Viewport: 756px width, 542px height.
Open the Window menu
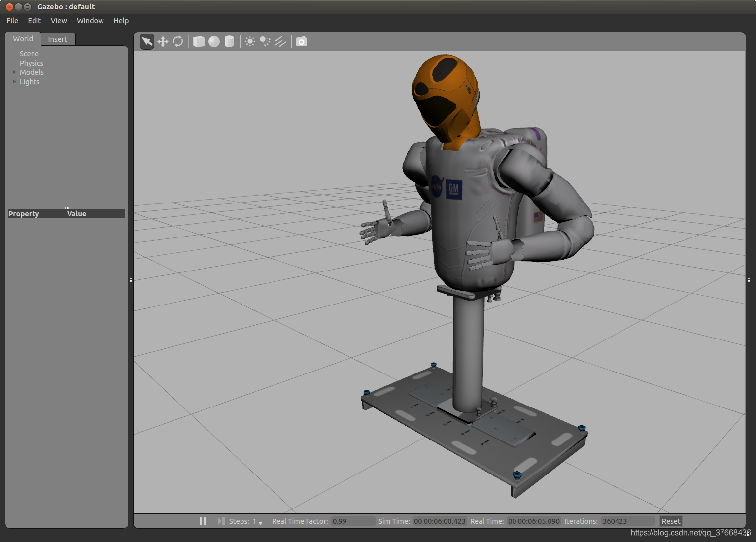pyautogui.click(x=90, y=21)
